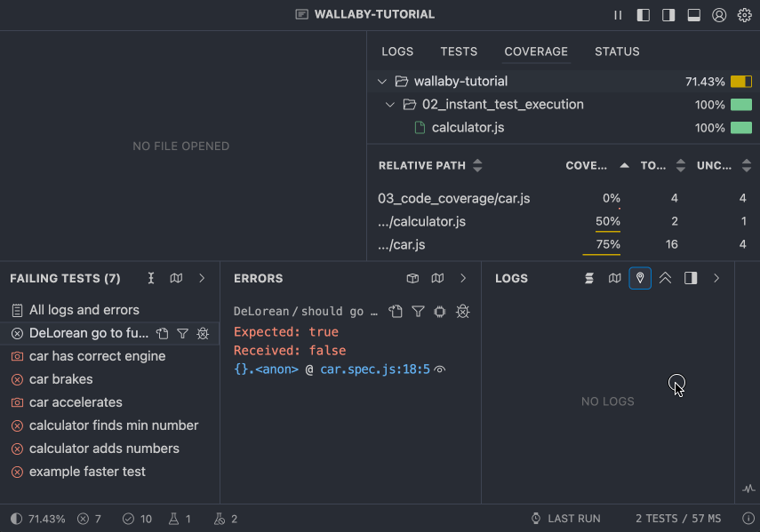
Task: Open the STATUS tab
Action: [x=617, y=52]
